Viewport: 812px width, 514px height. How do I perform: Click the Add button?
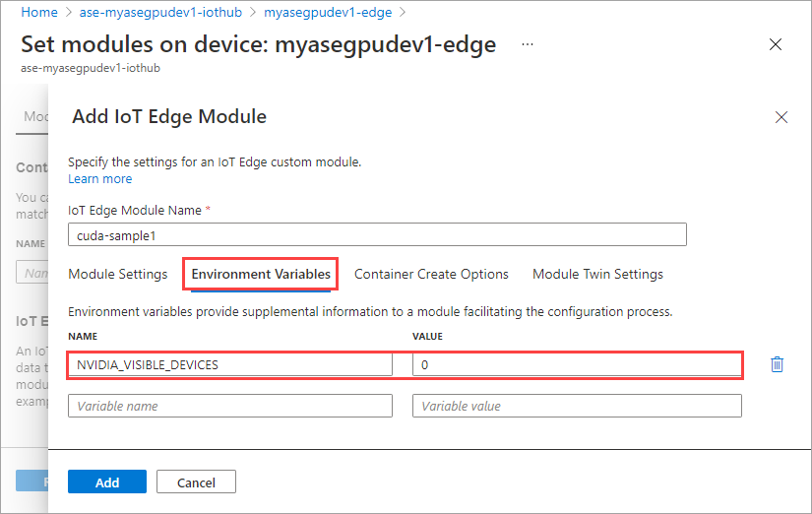(107, 482)
